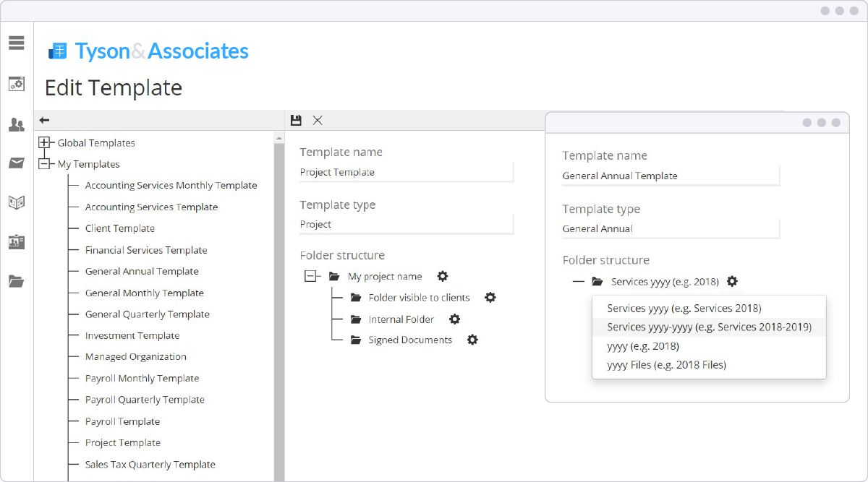This screenshot has height=482, width=868.
Task: Select the yyyy Files naming option
Action: pos(666,365)
